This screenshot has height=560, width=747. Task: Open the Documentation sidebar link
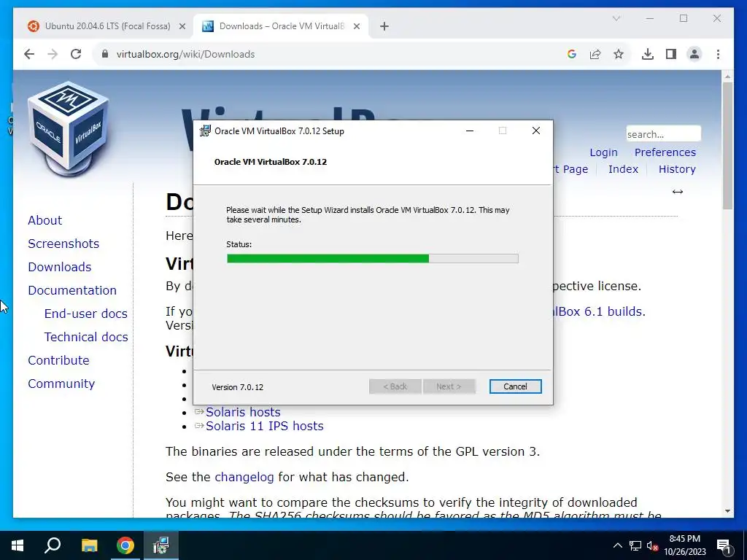[72, 290]
